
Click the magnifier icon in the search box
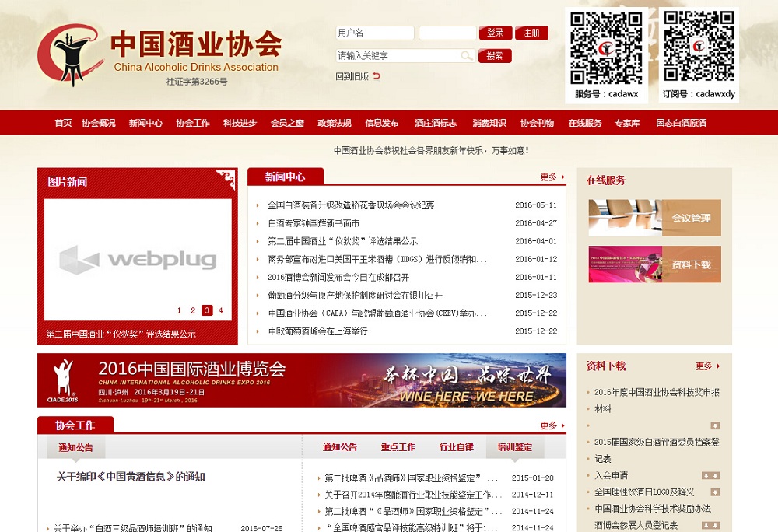(x=466, y=55)
